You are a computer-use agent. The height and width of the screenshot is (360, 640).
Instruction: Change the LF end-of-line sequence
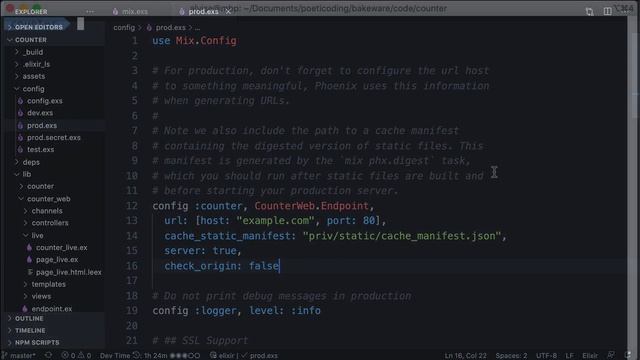pyautogui.click(x=569, y=356)
